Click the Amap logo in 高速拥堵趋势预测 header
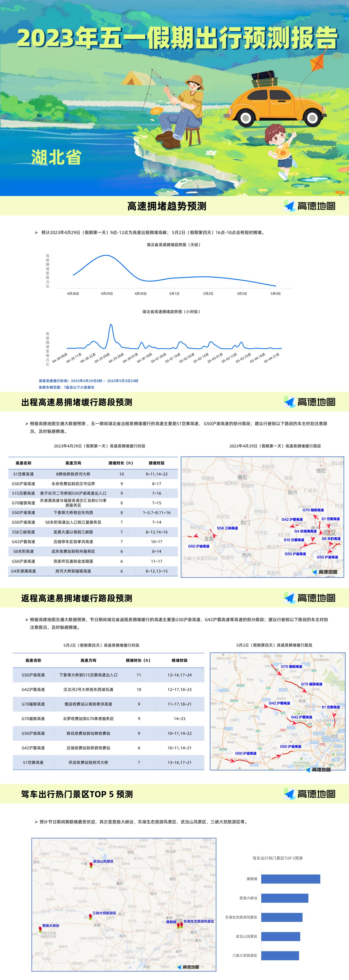 coord(310,206)
